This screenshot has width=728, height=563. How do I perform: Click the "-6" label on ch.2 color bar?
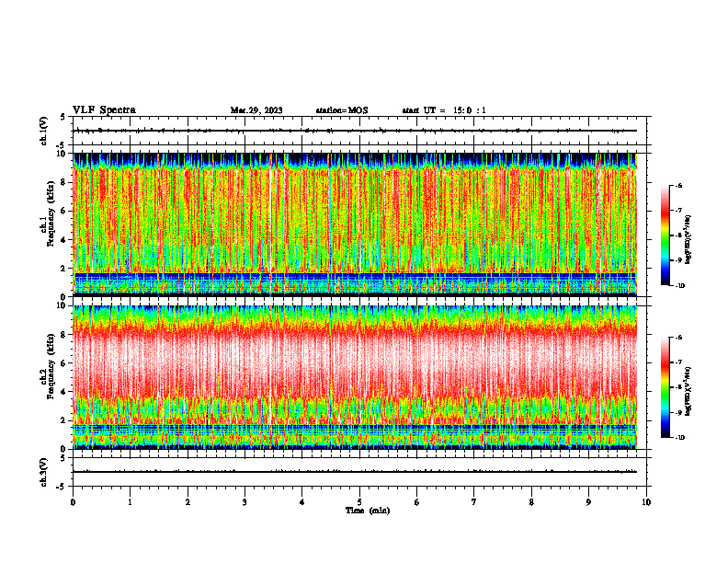[679, 338]
